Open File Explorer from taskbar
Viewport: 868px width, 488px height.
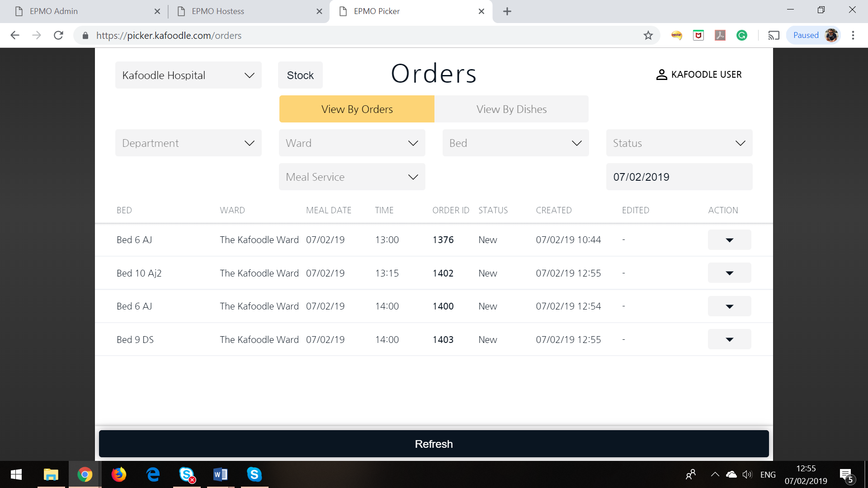(51, 474)
